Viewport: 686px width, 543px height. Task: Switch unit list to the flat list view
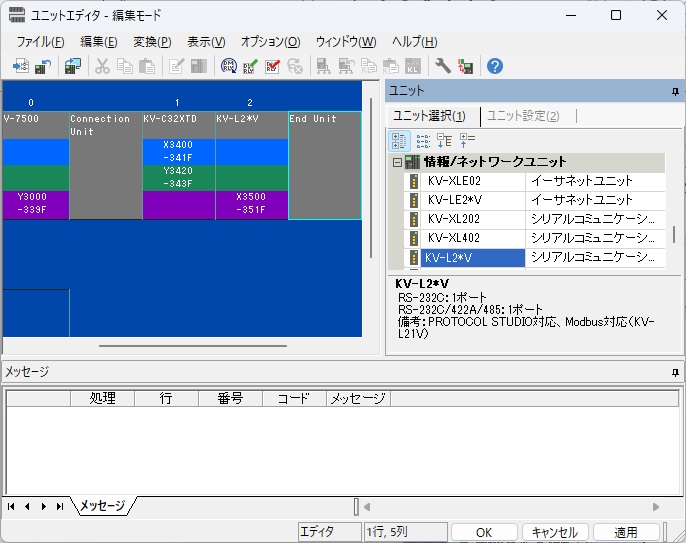(423, 141)
